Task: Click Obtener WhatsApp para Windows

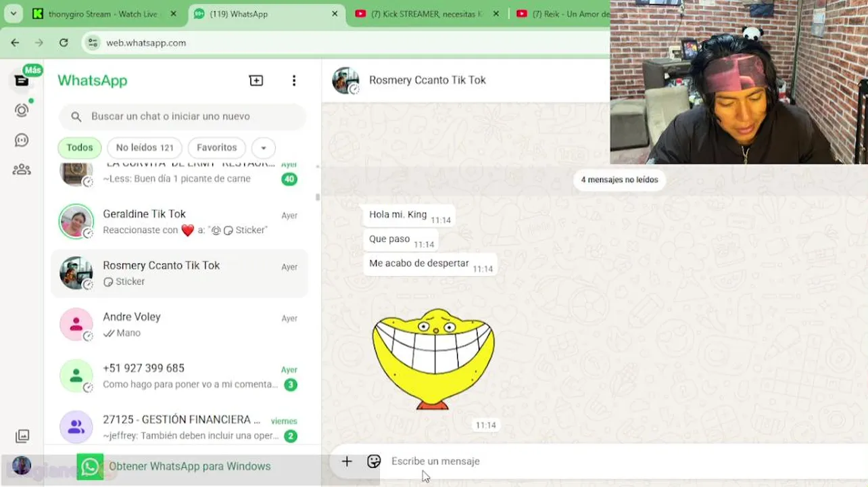Action: tap(189, 467)
